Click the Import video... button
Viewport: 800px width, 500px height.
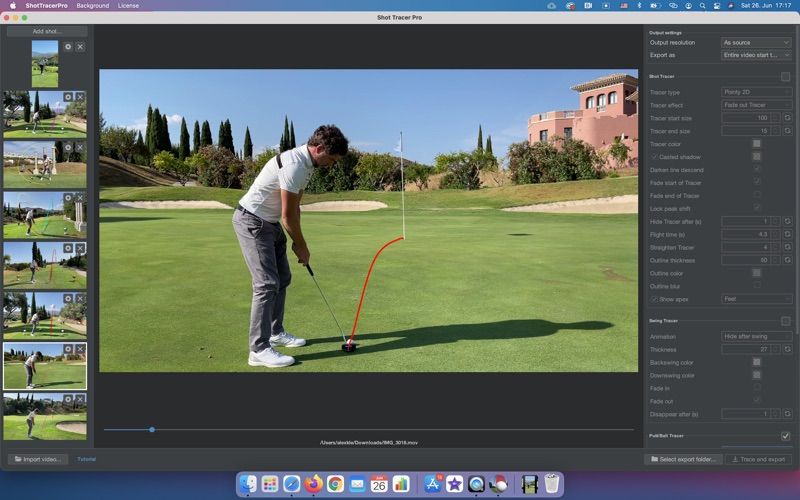point(38,459)
